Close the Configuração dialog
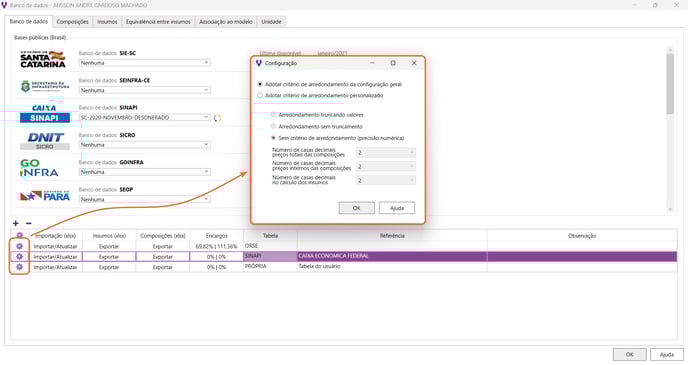 [x=414, y=63]
